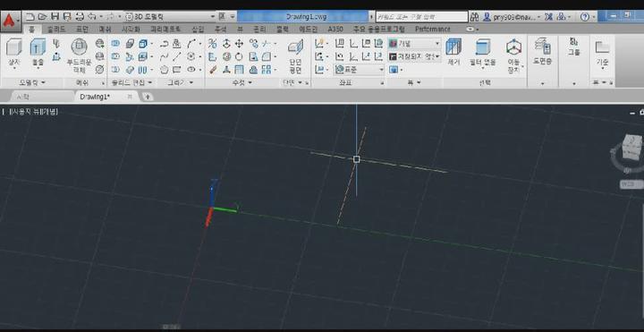Click the Intersect icon in Solid Editing
This screenshot has width=644, height=332.
[x=115, y=70]
